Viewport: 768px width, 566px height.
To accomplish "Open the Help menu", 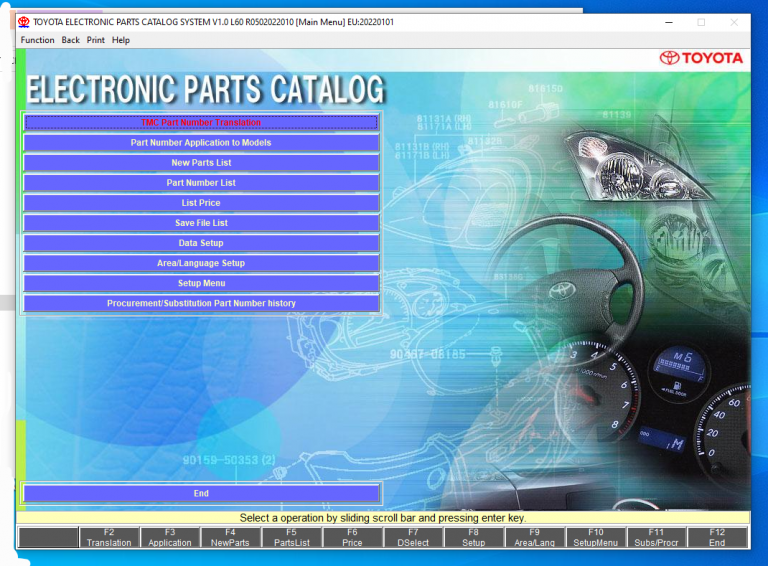I will tap(120, 40).
